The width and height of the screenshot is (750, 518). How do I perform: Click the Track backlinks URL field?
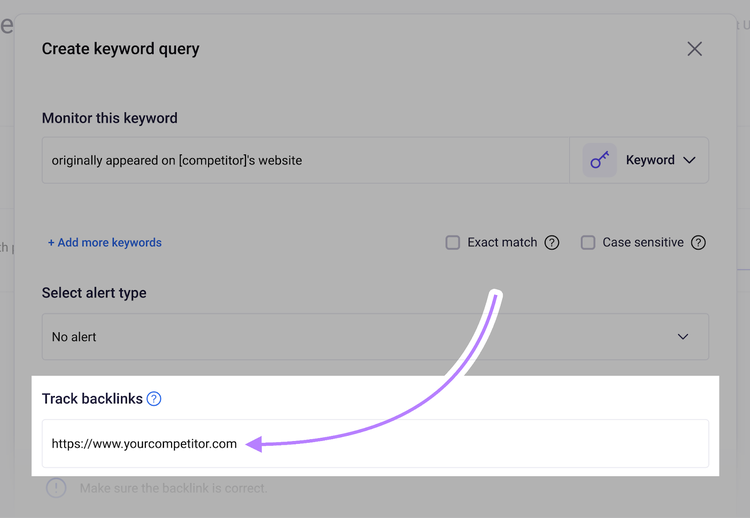[375, 443]
